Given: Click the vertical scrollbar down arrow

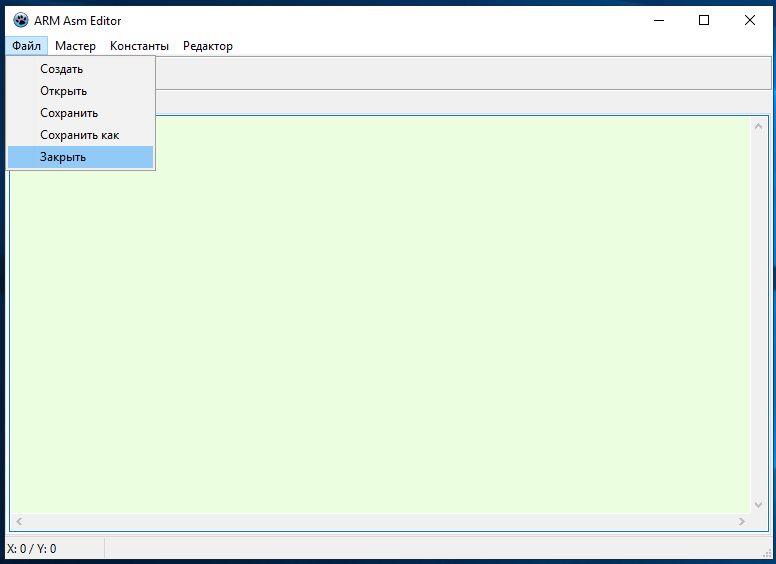Looking at the screenshot, I should pyautogui.click(x=758, y=505).
